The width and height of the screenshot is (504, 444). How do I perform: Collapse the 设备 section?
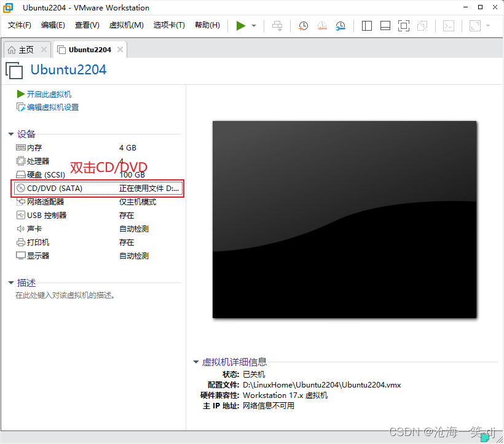tap(11, 134)
